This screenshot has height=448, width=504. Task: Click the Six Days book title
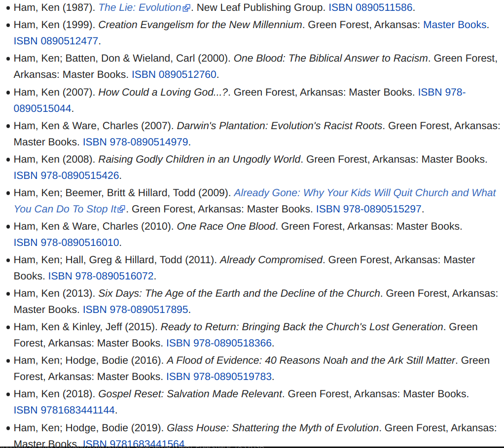coord(239,294)
